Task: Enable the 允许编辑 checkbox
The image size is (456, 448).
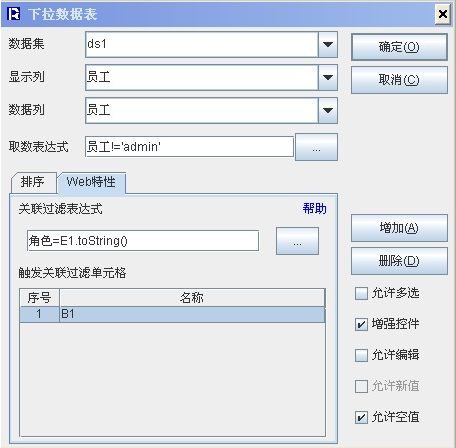Action: coord(361,355)
